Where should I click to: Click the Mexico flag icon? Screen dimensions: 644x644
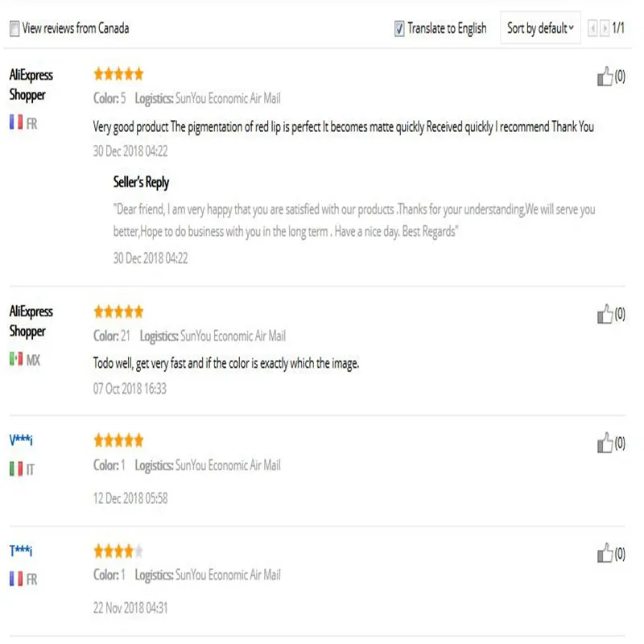tap(16, 359)
